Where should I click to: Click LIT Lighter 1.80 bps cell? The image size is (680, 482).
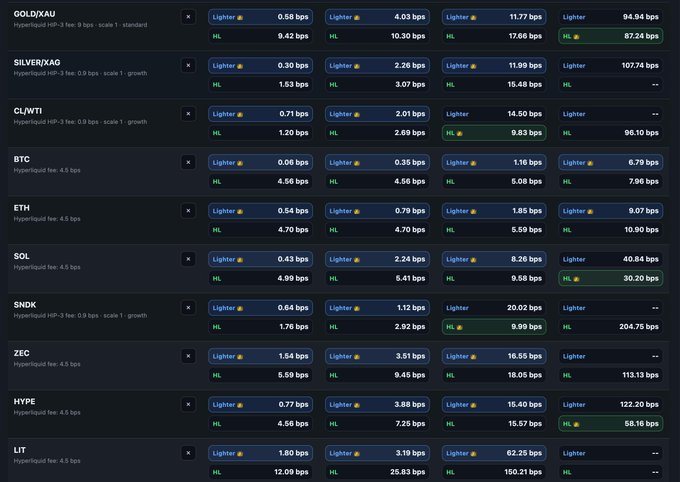pos(260,453)
